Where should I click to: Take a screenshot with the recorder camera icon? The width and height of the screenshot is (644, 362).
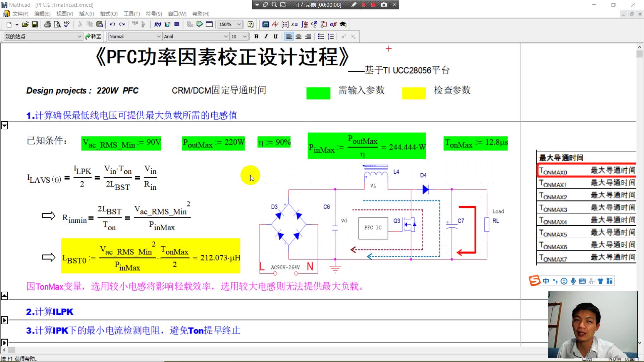click(384, 5)
